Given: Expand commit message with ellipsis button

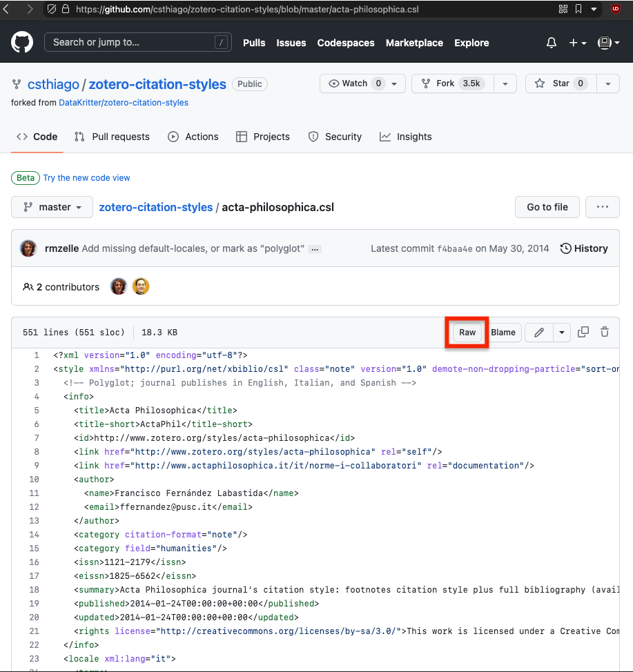Looking at the screenshot, I should tap(315, 249).
